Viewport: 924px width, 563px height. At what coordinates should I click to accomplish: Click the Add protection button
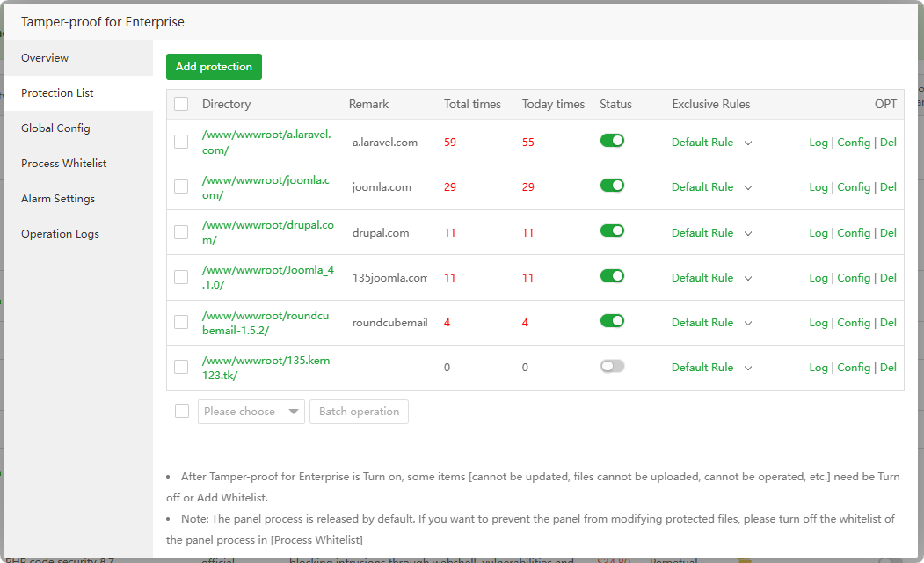(x=214, y=67)
